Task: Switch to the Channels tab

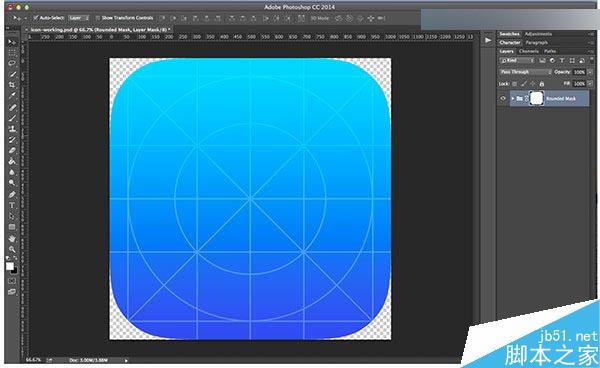Action: click(x=528, y=51)
